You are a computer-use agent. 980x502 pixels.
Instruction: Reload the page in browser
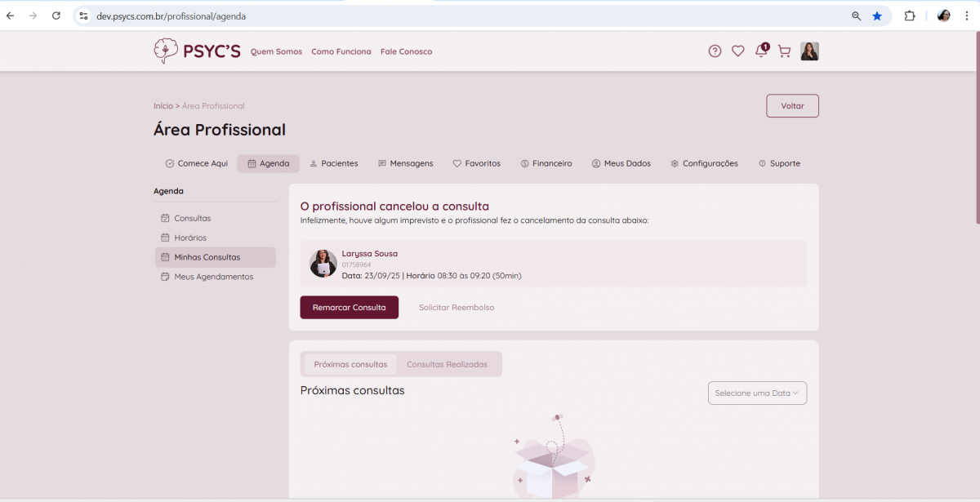tap(56, 16)
